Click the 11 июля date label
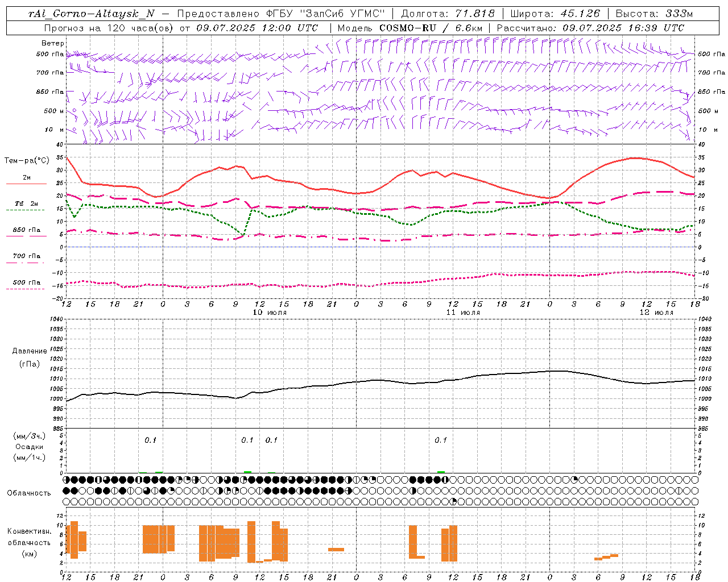 (x=463, y=313)
